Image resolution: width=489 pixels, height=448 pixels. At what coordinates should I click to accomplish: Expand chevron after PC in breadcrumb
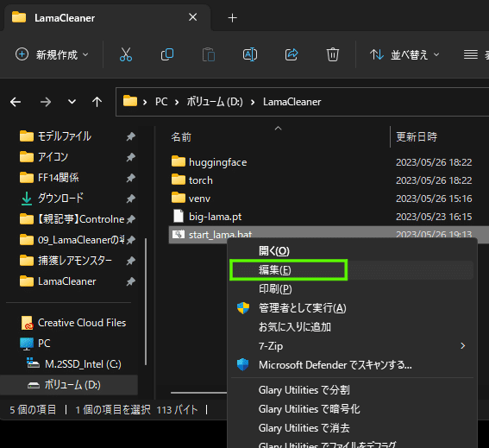pos(177,102)
